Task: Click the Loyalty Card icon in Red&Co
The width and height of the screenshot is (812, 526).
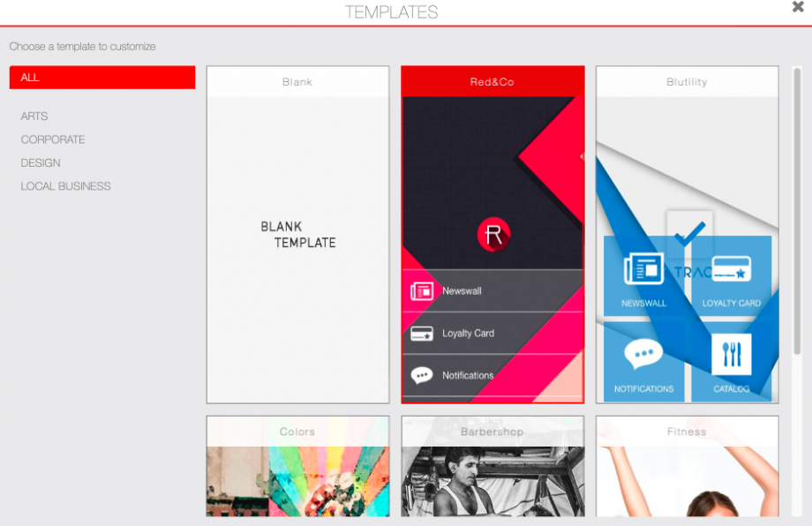Action: pos(422,334)
